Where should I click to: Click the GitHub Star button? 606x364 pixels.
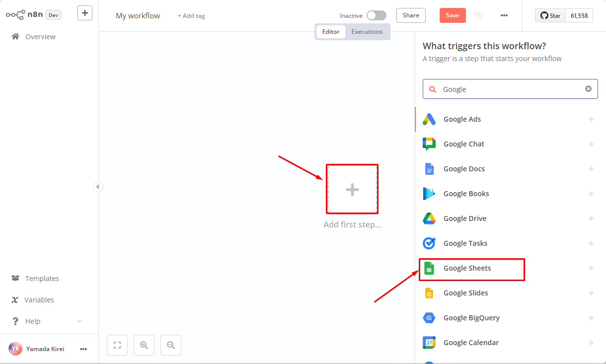click(x=550, y=15)
